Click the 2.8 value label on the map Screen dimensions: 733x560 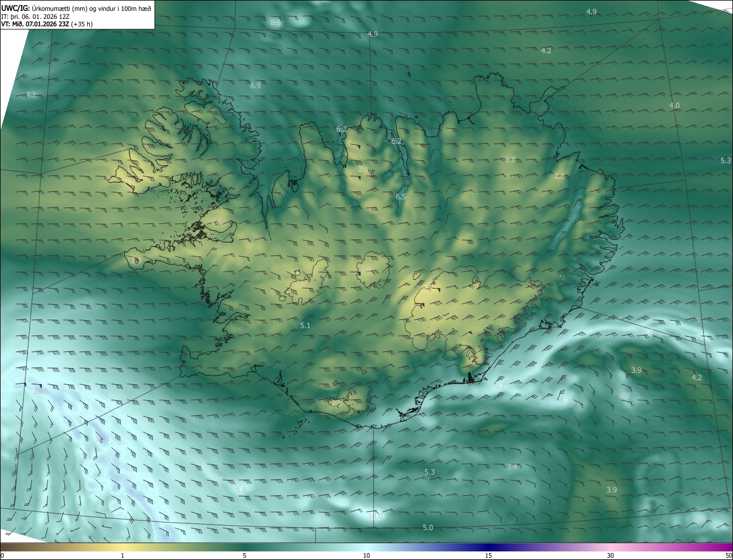tap(510, 159)
